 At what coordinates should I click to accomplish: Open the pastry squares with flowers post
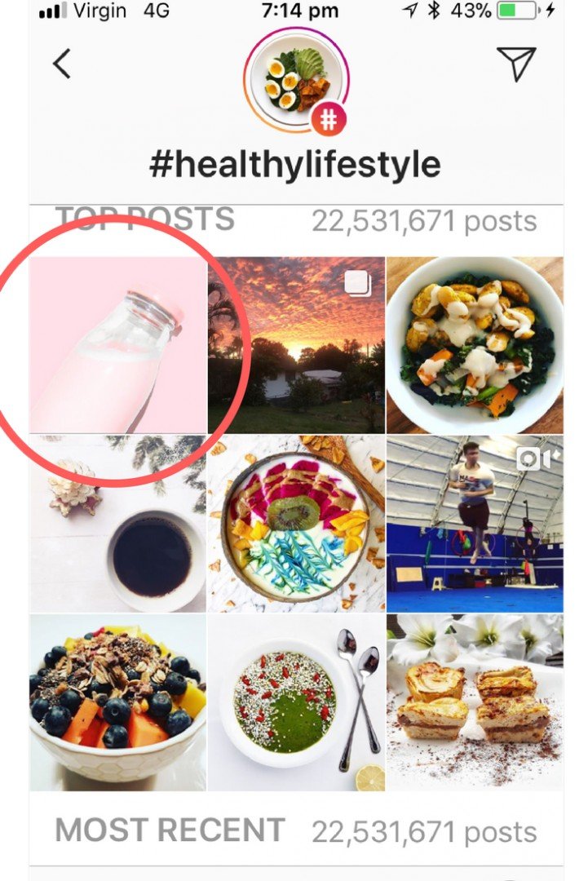click(x=475, y=702)
